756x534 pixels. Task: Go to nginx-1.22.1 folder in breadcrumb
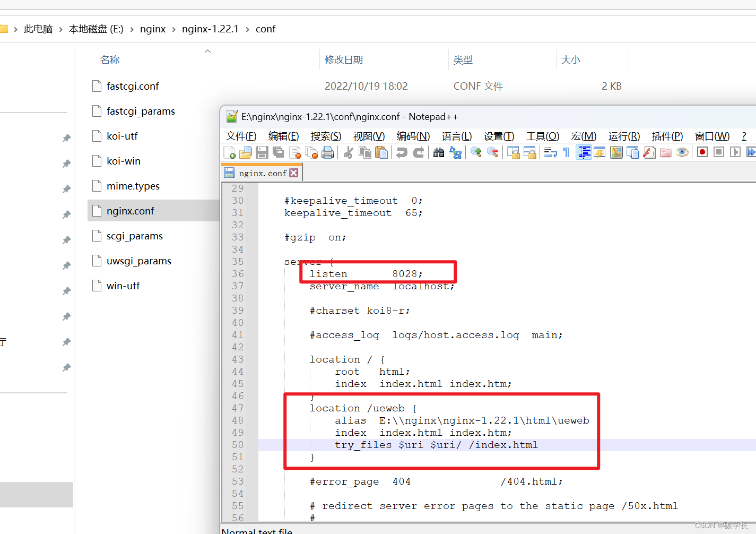click(x=210, y=29)
